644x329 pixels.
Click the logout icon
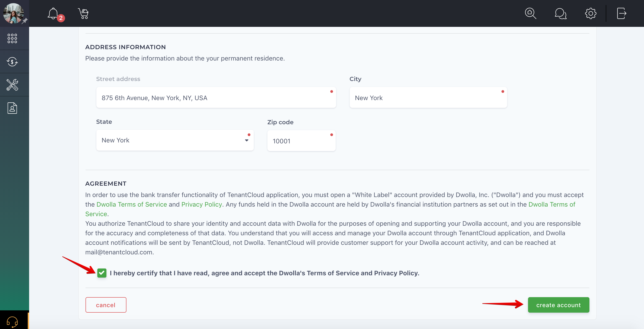[x=621, y=13]
